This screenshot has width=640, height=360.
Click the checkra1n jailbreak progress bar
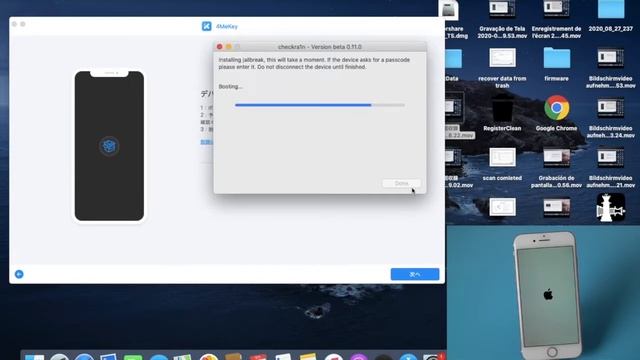[x=320, y=105]
